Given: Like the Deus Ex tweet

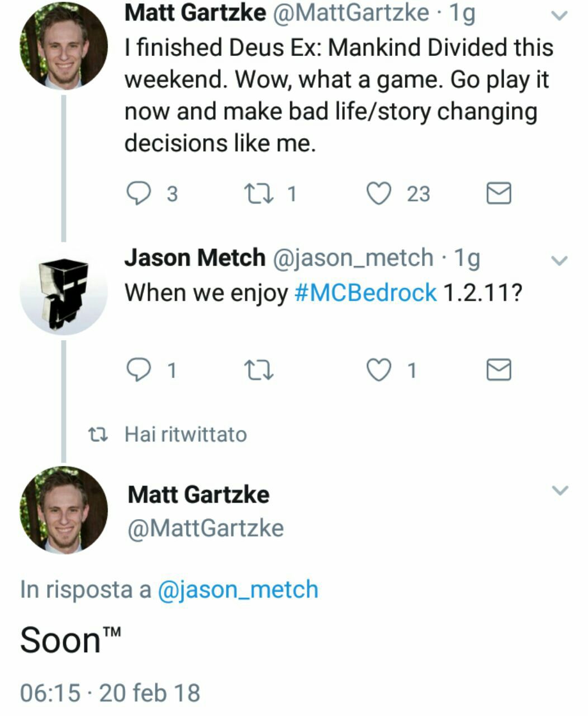Looking at the screenshot, I should [379, 194].
